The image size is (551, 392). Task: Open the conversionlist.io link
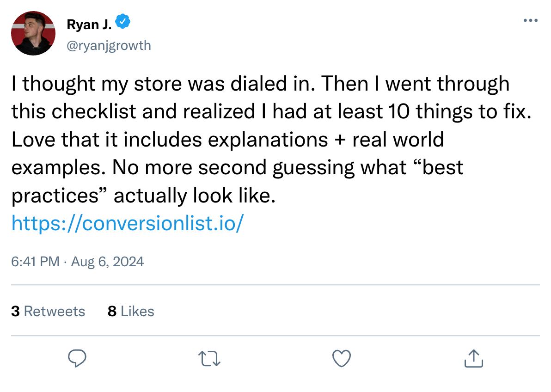pos(127,223)
